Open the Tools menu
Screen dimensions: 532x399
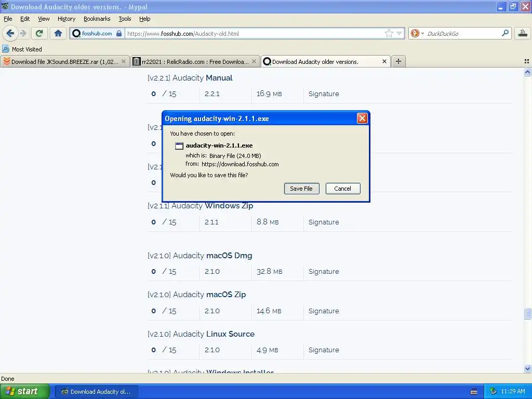[125, 19]
